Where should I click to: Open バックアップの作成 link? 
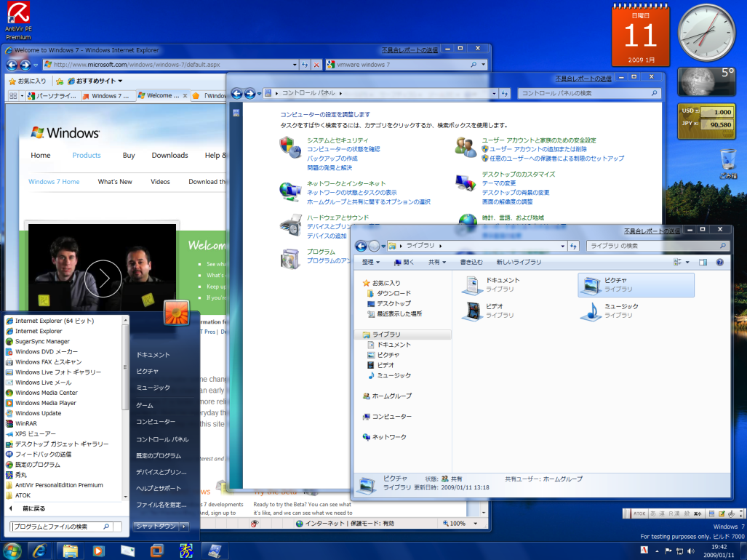click(332, 159)
